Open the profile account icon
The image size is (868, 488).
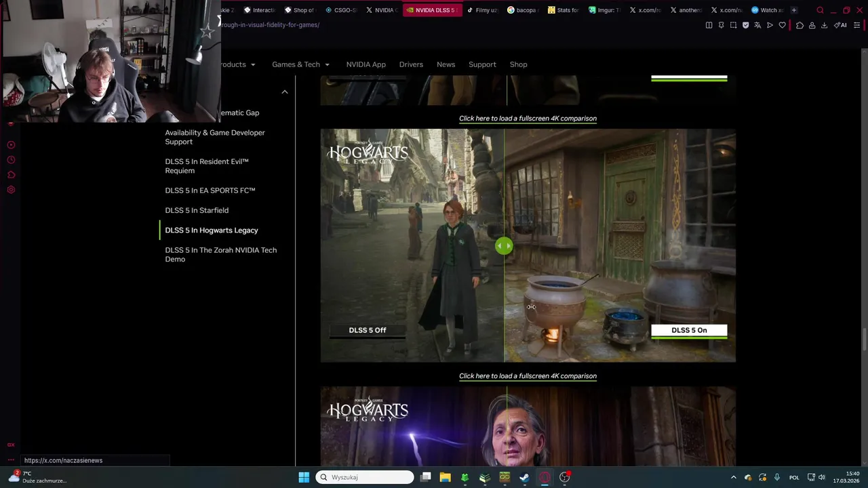812,25
